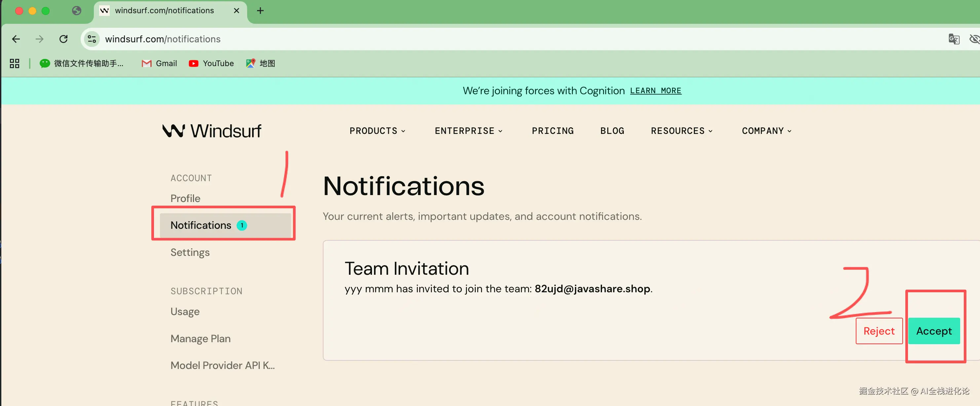Viewport: 980px width, 406px height.
Task: Reject the team invitation
Action: 879,331
